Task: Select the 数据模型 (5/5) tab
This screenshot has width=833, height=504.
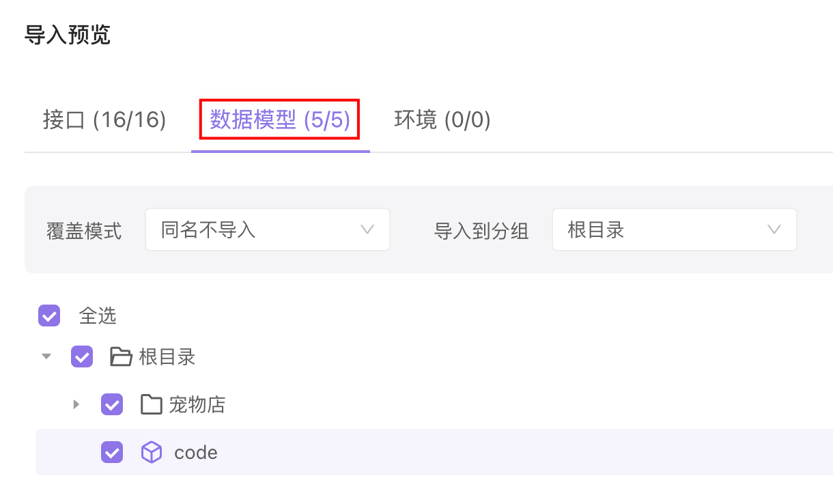Action: 280,120
